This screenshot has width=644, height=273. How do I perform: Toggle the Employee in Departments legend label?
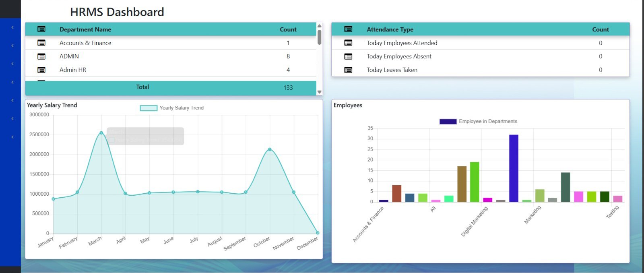point(488,121)
